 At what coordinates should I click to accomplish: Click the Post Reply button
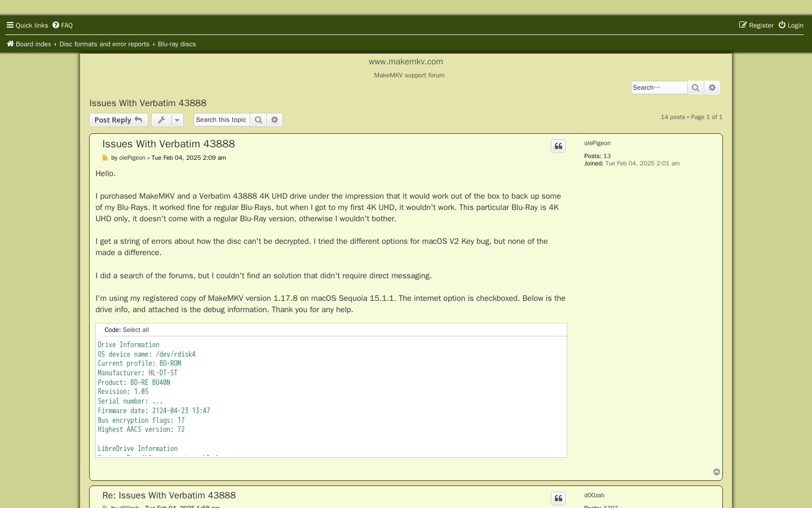[x=118, y=120]
